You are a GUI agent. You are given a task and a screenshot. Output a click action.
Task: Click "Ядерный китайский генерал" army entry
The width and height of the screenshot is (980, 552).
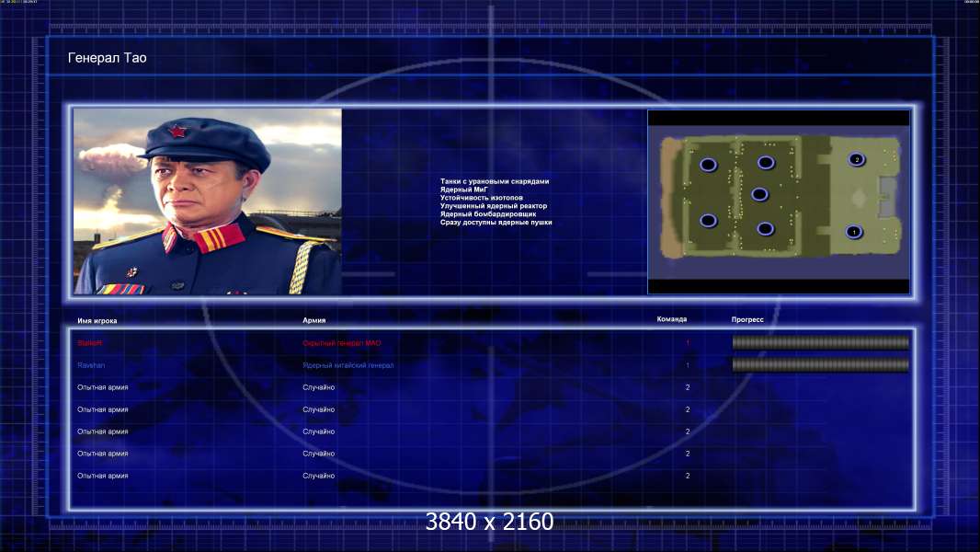(348, 365)
